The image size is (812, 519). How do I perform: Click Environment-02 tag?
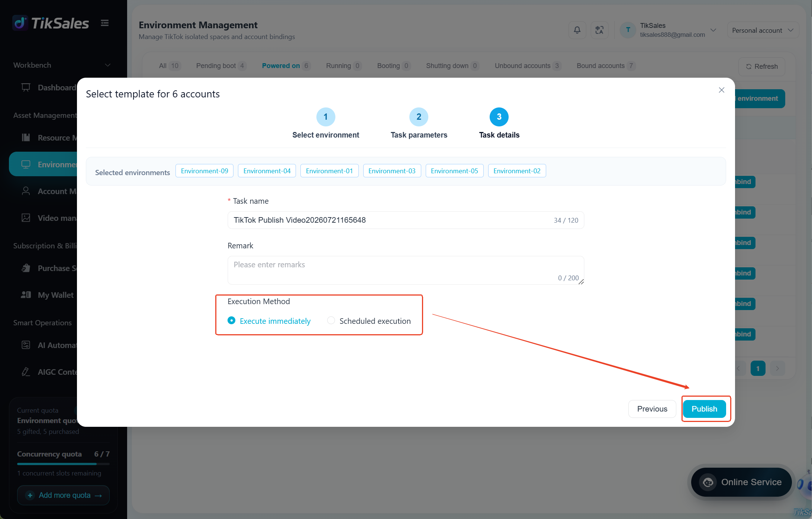[x=517, y=171]
